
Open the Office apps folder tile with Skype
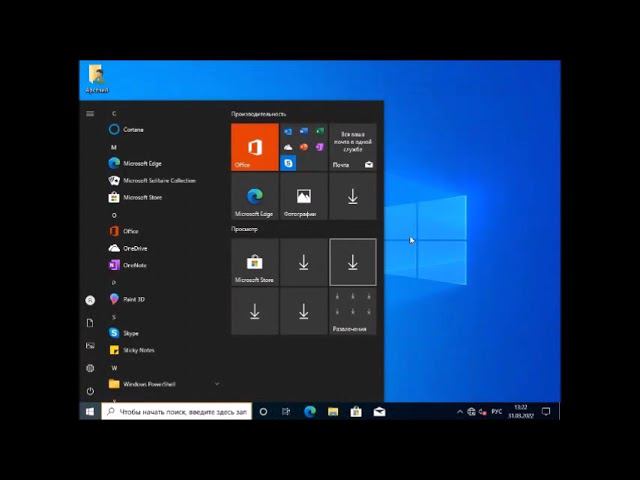pyautogui.click(x=304, y=147)
